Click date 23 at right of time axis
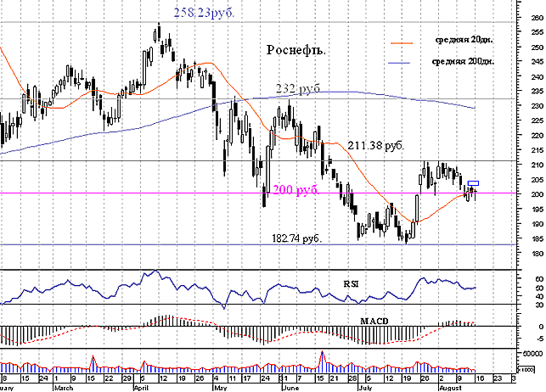546x392 pixels. [x=498, y=378]
